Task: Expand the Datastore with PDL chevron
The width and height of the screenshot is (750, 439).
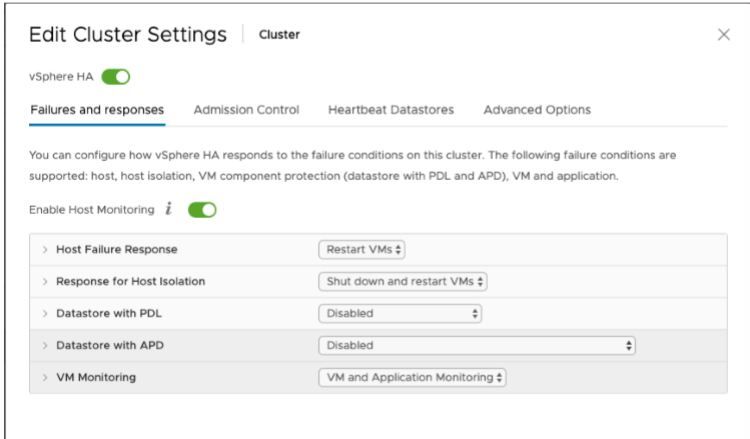Action: pyautogui.click(x=45, y=313)
